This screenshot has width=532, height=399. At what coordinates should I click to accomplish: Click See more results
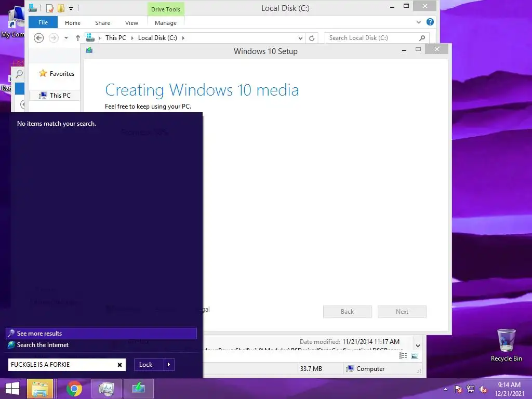[101, 334]
